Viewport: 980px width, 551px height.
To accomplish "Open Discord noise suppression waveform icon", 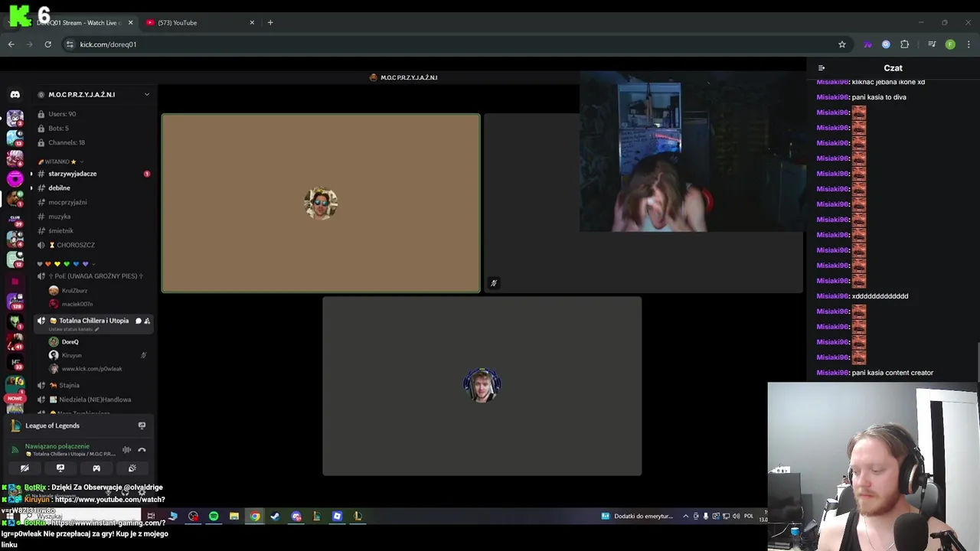I will coord(126,450).
